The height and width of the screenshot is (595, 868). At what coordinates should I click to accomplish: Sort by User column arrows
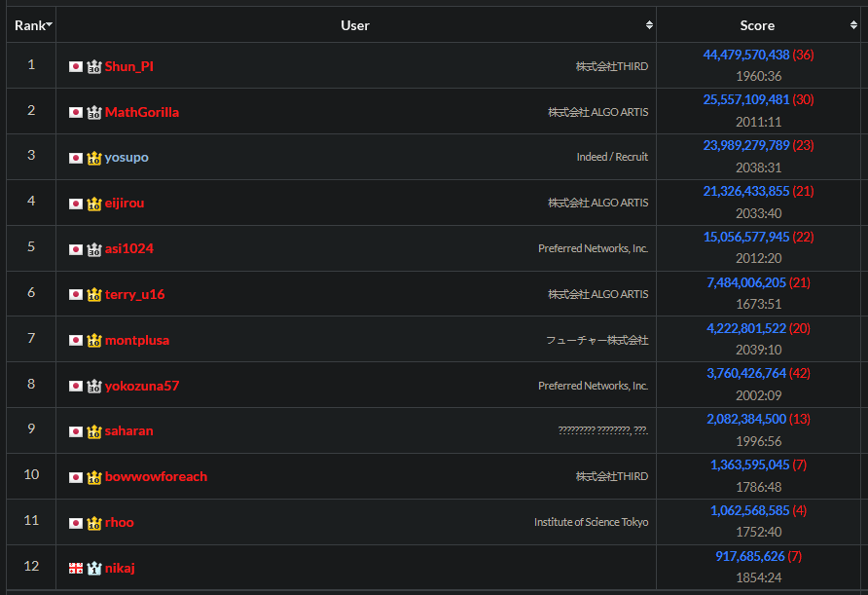click(x=649, y=25)
